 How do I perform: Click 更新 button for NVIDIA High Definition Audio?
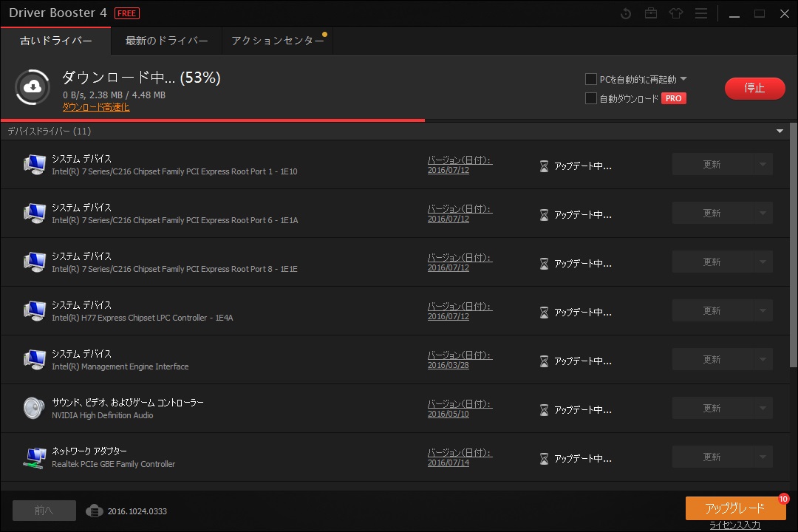(712, 409)
